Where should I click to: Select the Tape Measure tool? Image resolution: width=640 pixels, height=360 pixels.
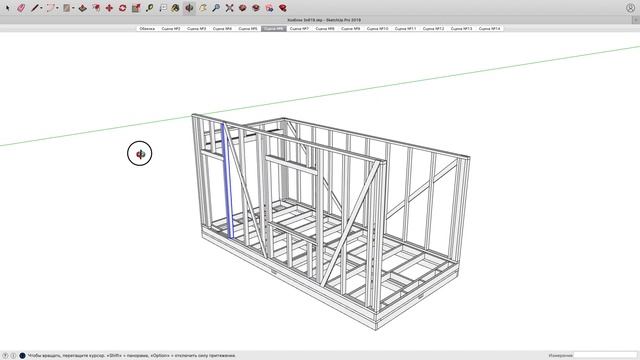pos(149,8)
